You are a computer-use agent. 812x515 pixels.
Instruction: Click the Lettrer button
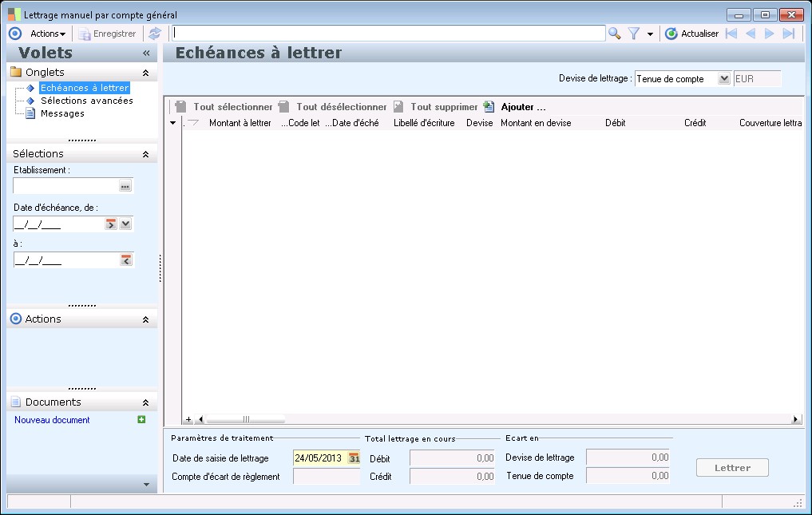point(732,468)
